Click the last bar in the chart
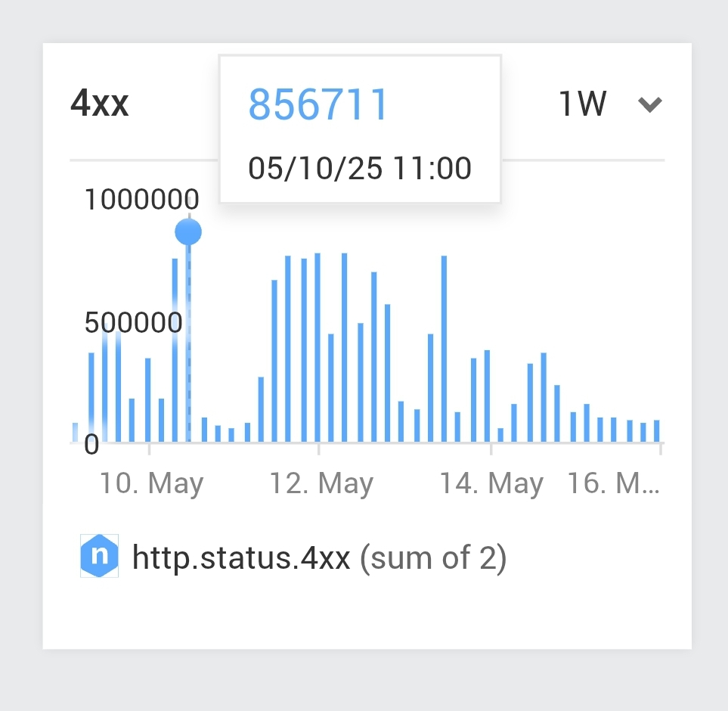728x711 pixels. [656, 430]
